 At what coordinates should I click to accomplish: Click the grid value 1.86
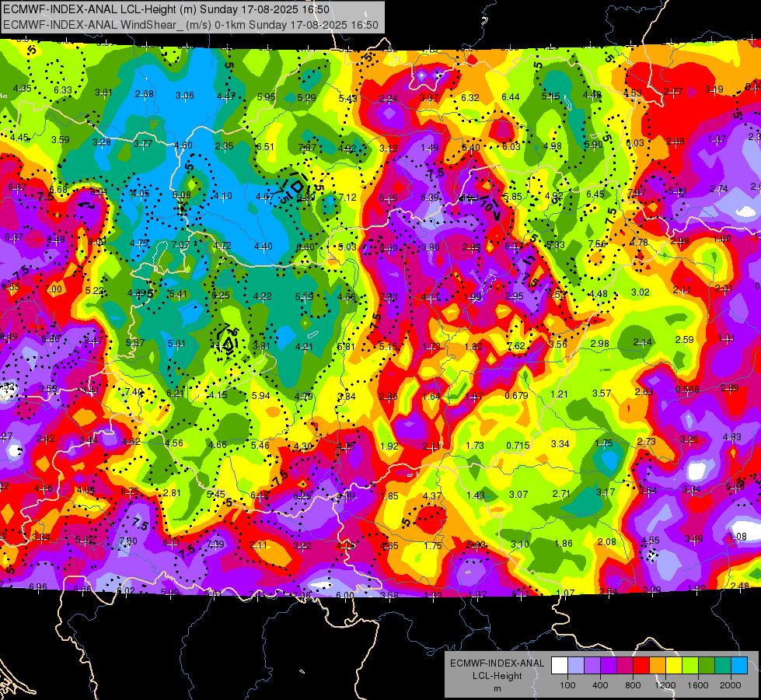[x=564, y=544]
